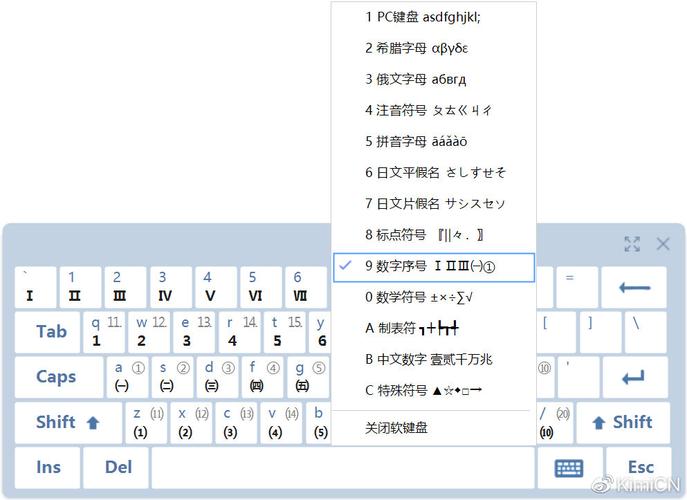
Task: Click the e key with 3
Action: coord(195,332)
